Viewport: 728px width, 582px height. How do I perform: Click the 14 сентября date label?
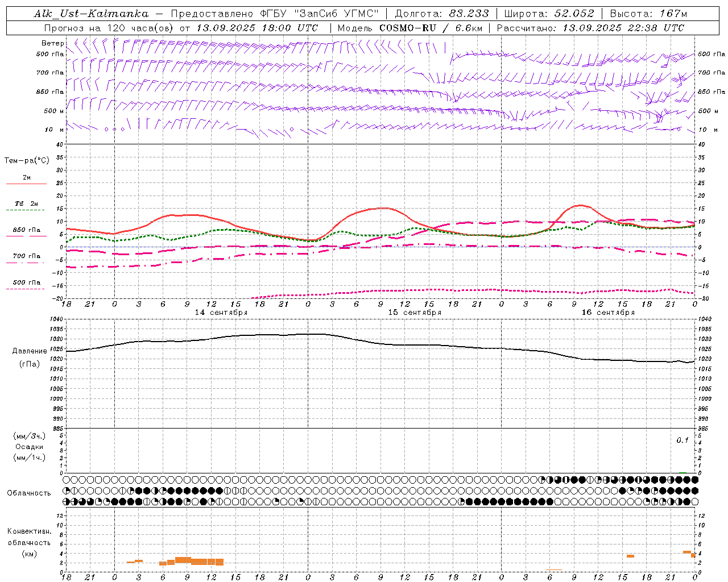(221, 313)
